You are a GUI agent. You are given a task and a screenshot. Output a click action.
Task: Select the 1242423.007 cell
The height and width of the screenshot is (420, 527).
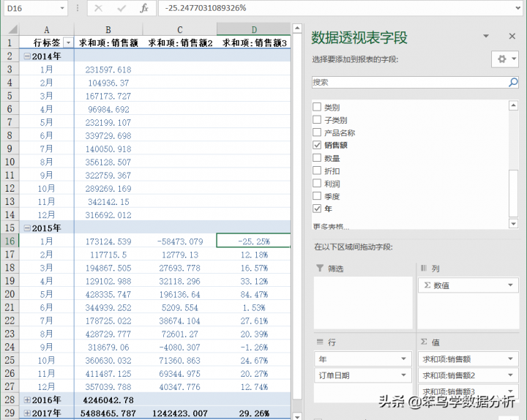[180, 413]
